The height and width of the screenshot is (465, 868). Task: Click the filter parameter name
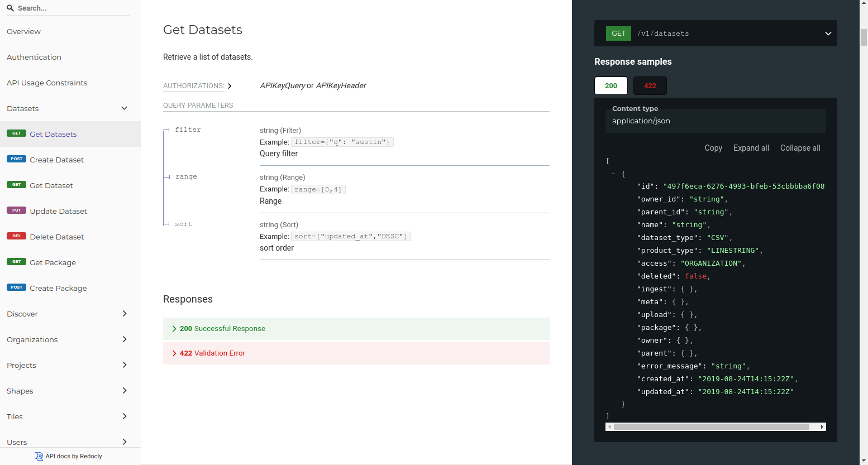(x=188, y=130)
